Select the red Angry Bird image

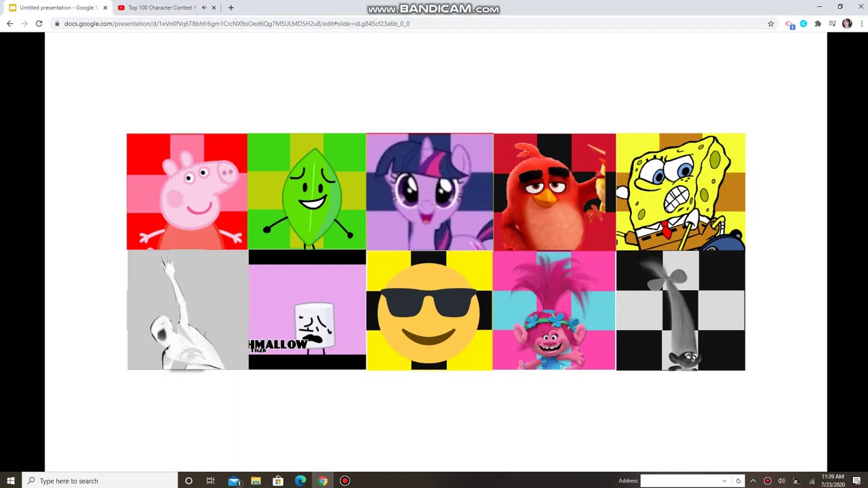pyautogui.click(x=555, y=192)
